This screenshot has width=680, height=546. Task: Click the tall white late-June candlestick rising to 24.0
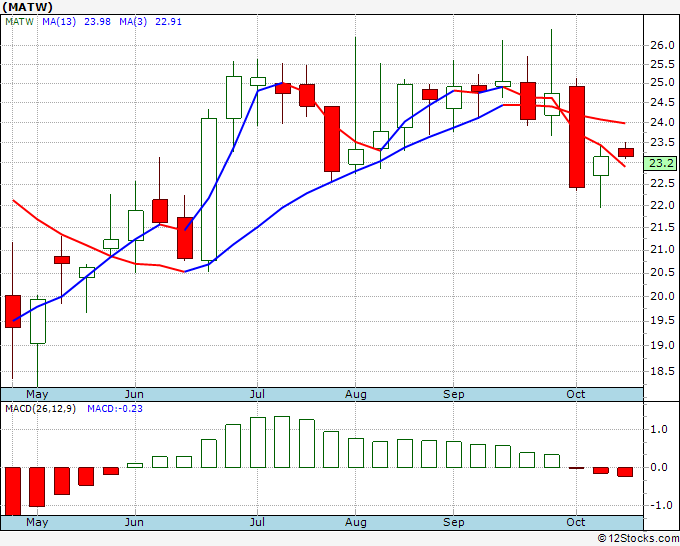click(x=209, y=189)
